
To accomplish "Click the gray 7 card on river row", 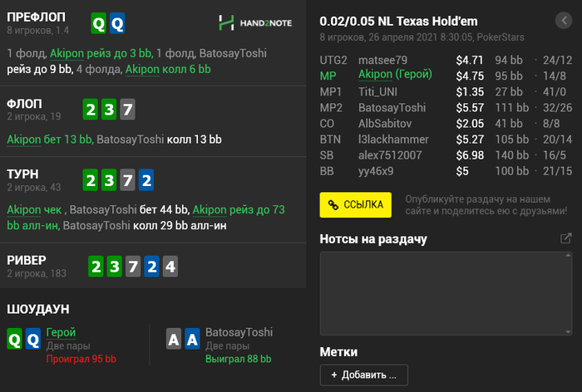I will coord(133,267).
